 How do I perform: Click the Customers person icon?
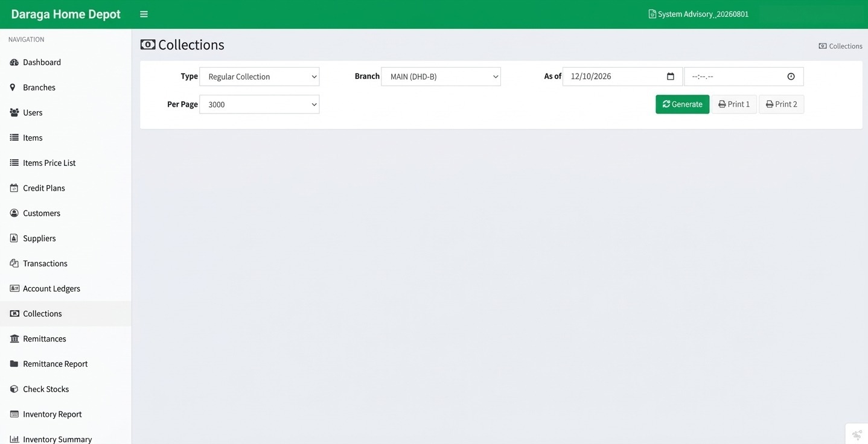point(14,213)
